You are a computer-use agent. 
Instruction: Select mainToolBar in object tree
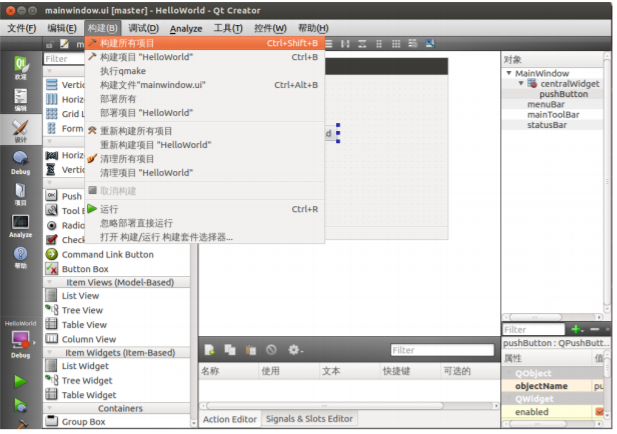553,115
